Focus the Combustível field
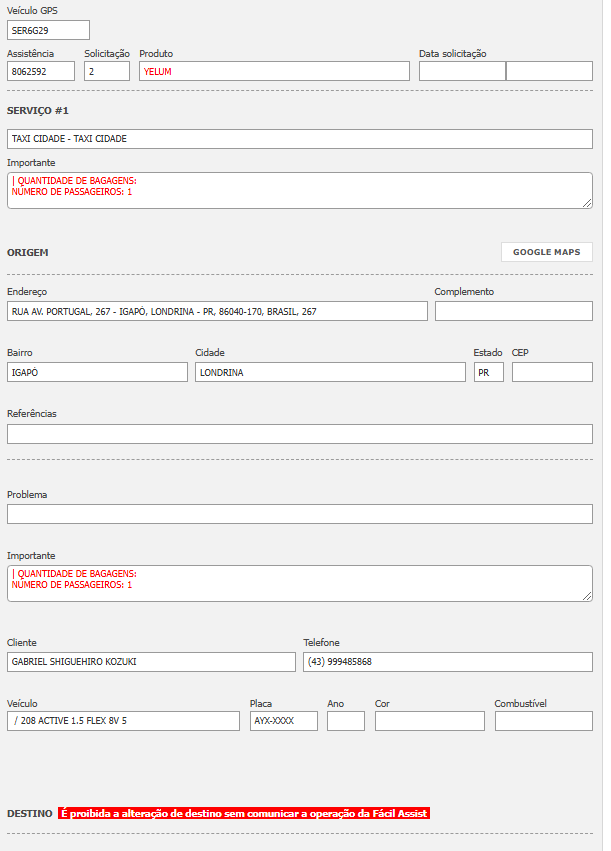This screenshot has width=611, height=851. point(543,721)
